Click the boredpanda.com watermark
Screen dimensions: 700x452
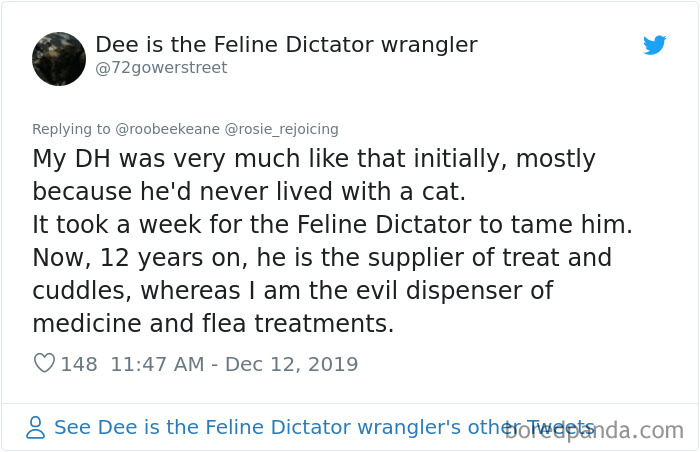pos(594,431)
